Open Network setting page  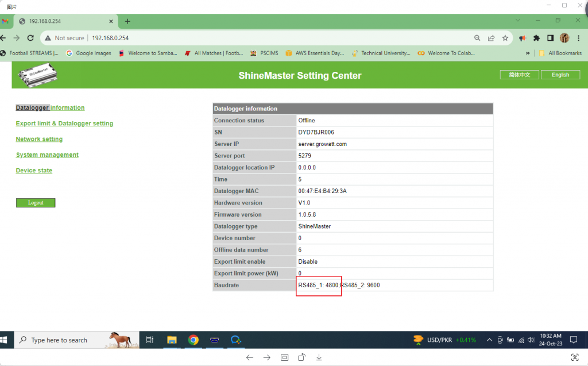tap(39, 139)
